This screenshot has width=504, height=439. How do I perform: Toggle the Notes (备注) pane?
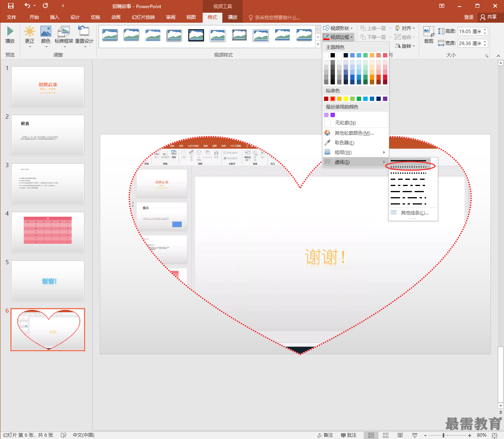pyautogui.click(x=325, y=435)
